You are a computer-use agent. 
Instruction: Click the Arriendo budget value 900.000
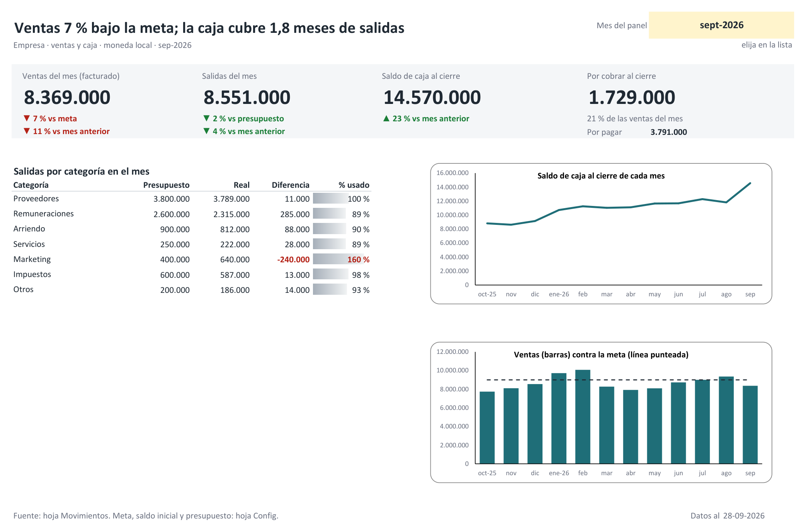[175, 229]
